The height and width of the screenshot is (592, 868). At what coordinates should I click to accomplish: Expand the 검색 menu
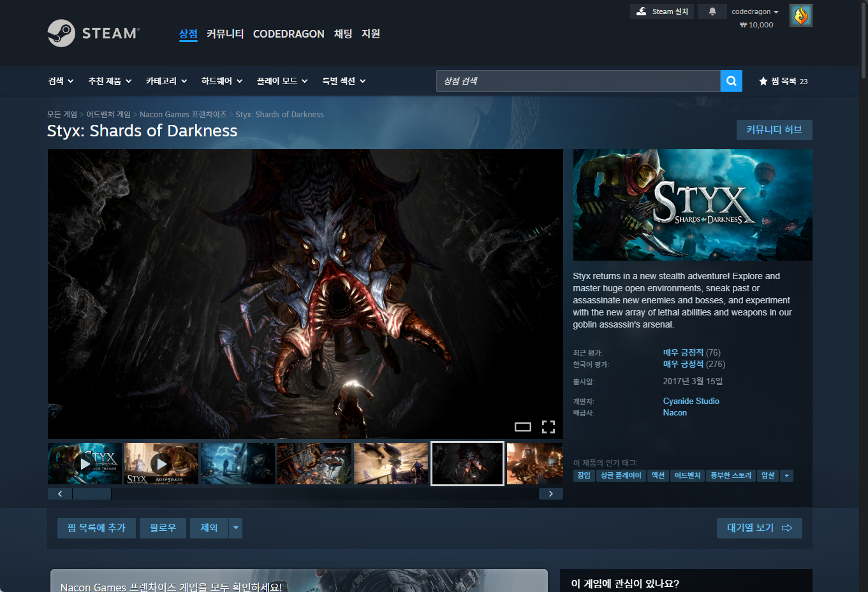tap(61, 81)
